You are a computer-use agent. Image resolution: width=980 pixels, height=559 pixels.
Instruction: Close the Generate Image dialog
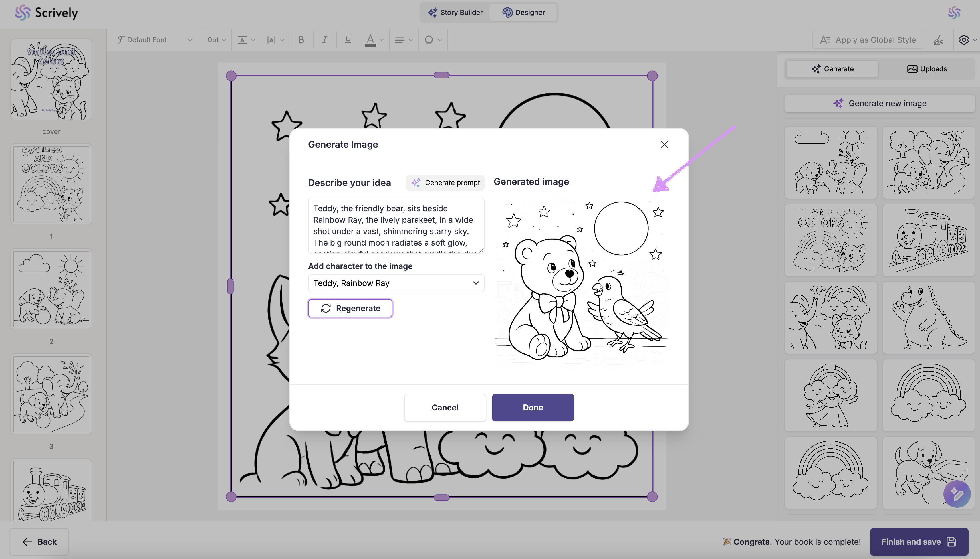click(664, 145)
